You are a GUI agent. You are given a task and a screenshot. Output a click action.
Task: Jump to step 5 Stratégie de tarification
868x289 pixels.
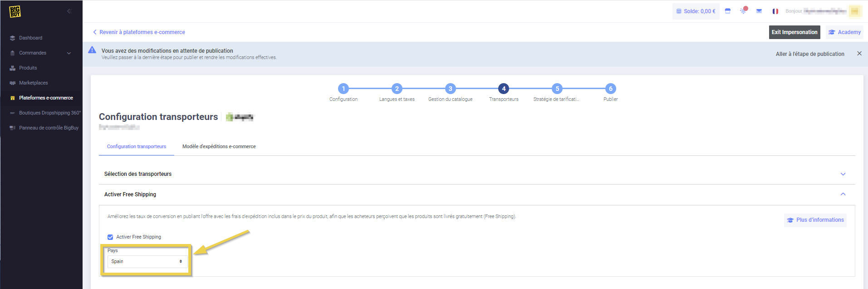click(557, 89)
